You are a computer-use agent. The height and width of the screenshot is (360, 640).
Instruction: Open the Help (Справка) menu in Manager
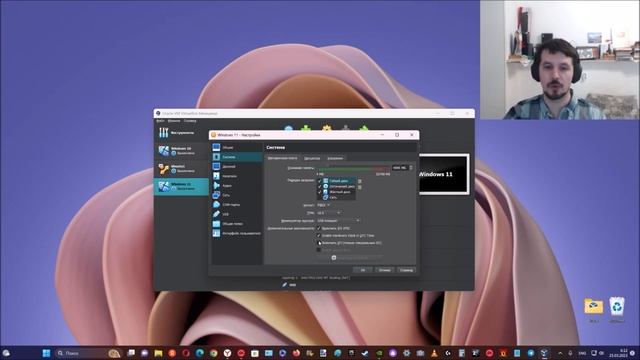coord(190,121)
